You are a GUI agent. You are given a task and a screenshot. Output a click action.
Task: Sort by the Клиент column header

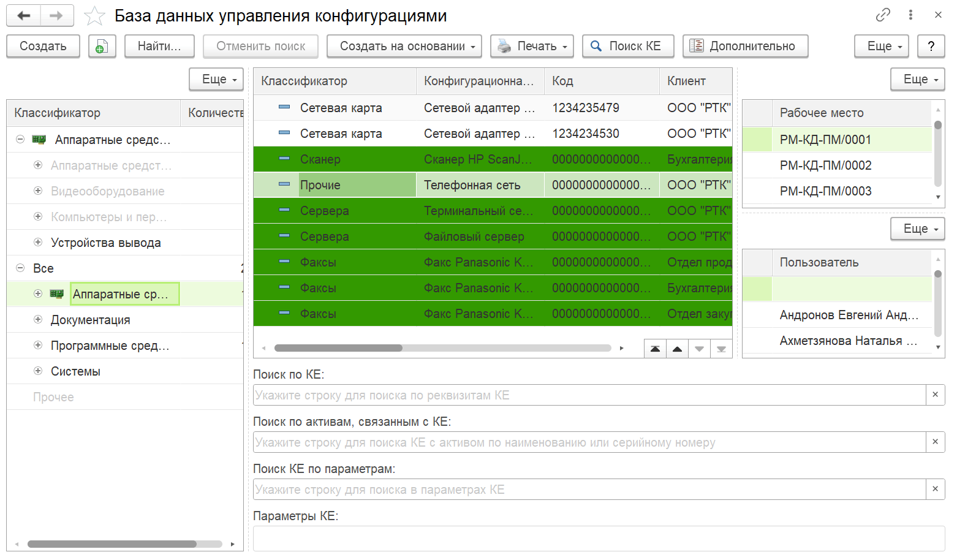696,81
